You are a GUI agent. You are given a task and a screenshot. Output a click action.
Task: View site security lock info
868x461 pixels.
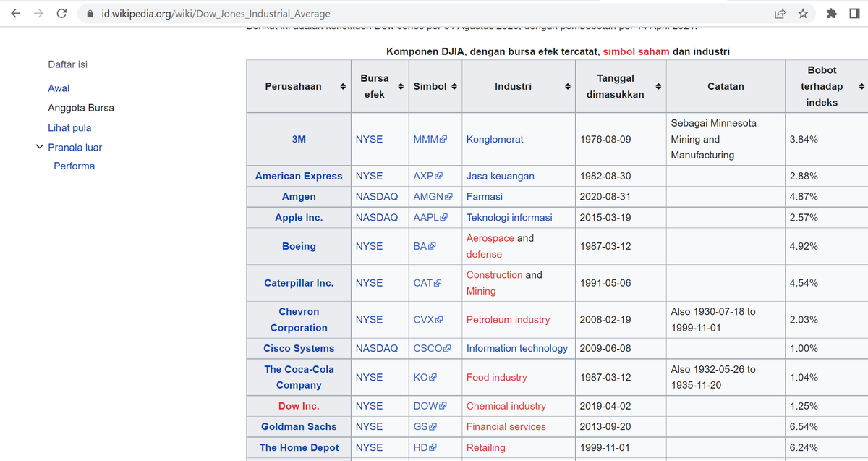point(90,14)
